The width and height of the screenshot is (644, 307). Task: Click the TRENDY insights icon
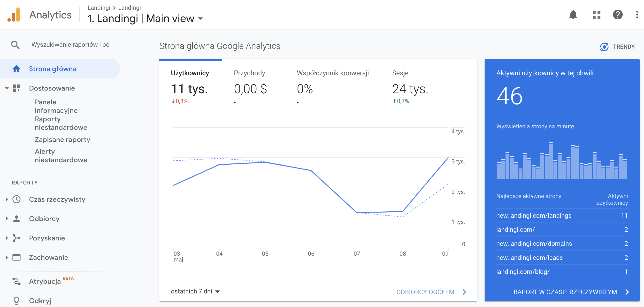point(604,47)
